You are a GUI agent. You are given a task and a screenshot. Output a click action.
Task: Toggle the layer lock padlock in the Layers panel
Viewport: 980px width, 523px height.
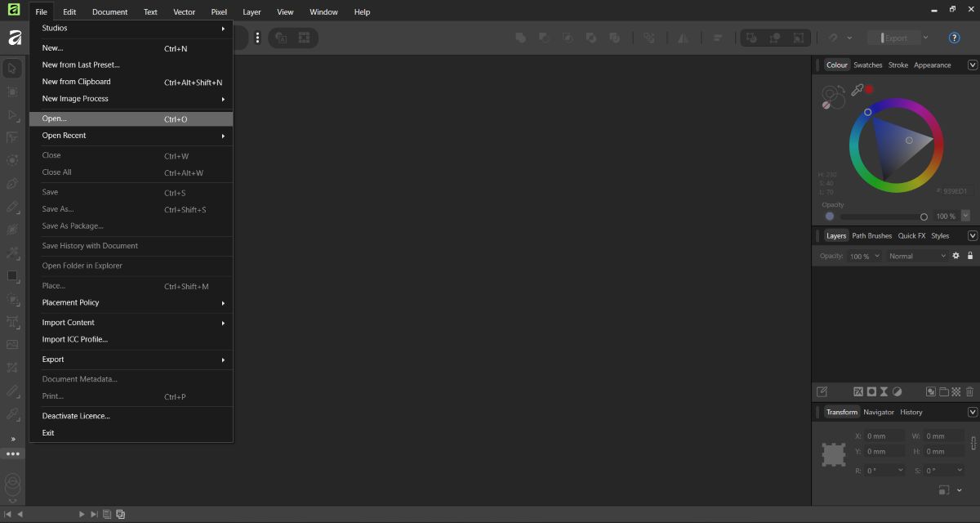pos(969,255)
